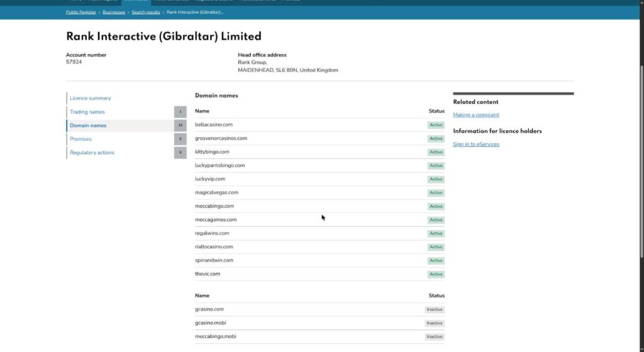Select the bellacasino.com domain name
The height and width of the screenshot is (352, 644).
point(214,124)
